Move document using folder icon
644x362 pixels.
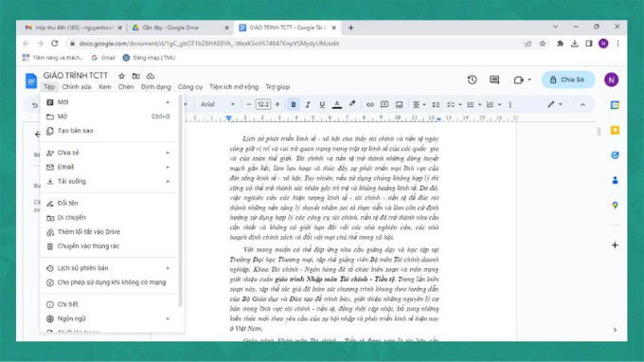pos(136,76)
